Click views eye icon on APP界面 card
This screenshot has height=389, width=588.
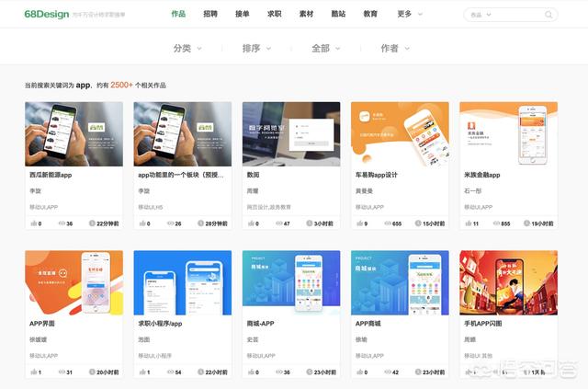62,372
